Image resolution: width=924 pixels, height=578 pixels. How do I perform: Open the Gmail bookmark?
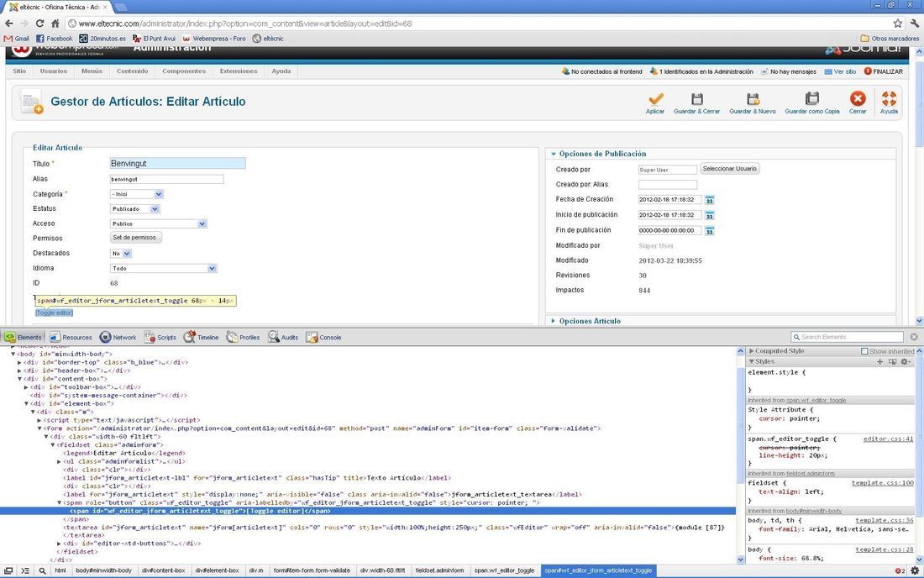pos(17,39)
